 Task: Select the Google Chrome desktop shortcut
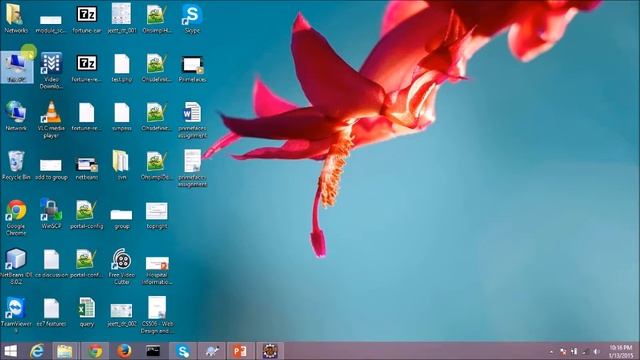click(x=16, y=217)
